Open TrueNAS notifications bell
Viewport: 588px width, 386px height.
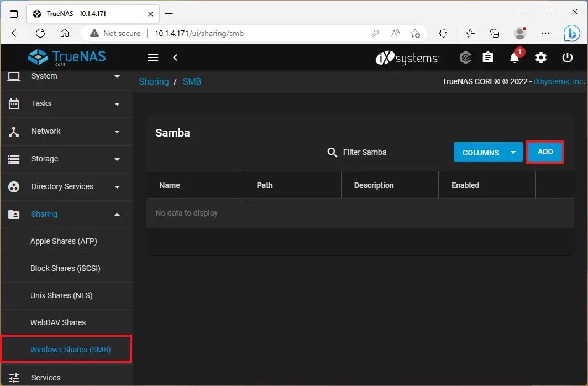click(514, 58)
